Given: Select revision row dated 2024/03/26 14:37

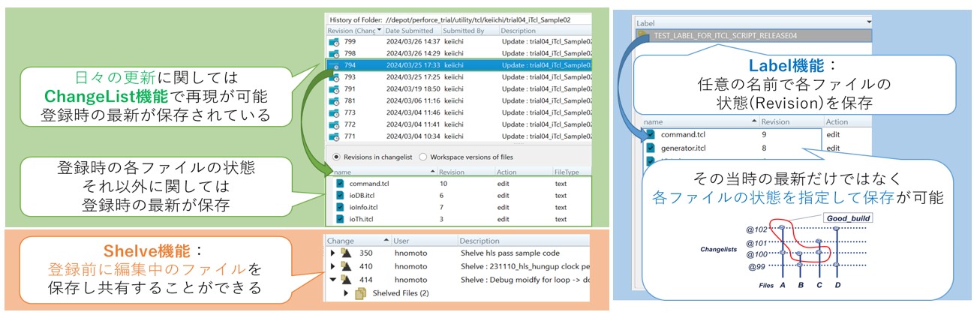Looking at the screenshot, I should point(458,42).
